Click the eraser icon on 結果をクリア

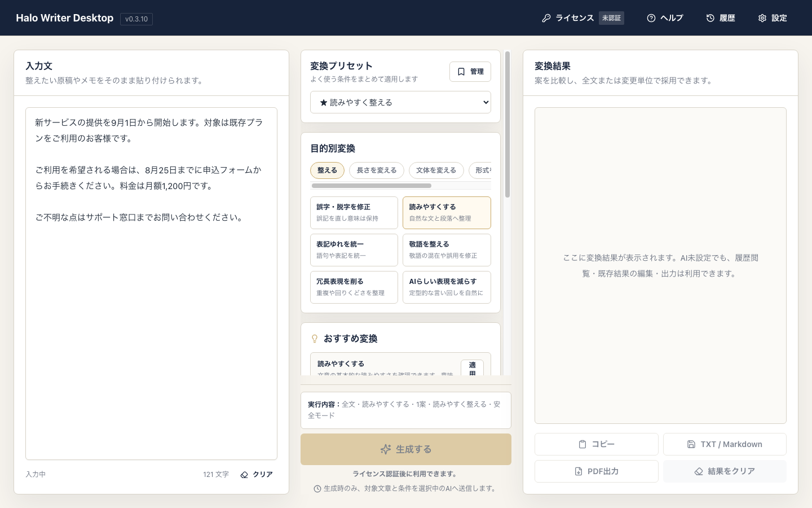[699, 471]
